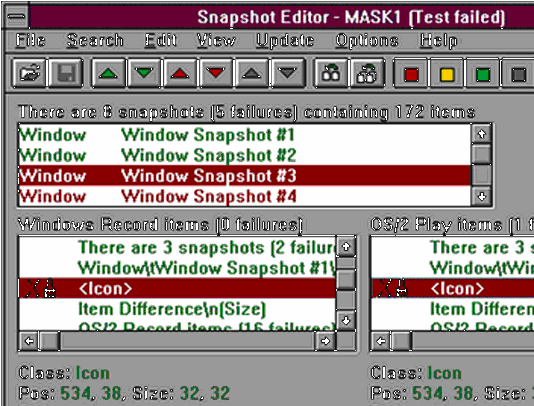Click the first binoculars search icon
534x406 pixels.
[331, 74]
